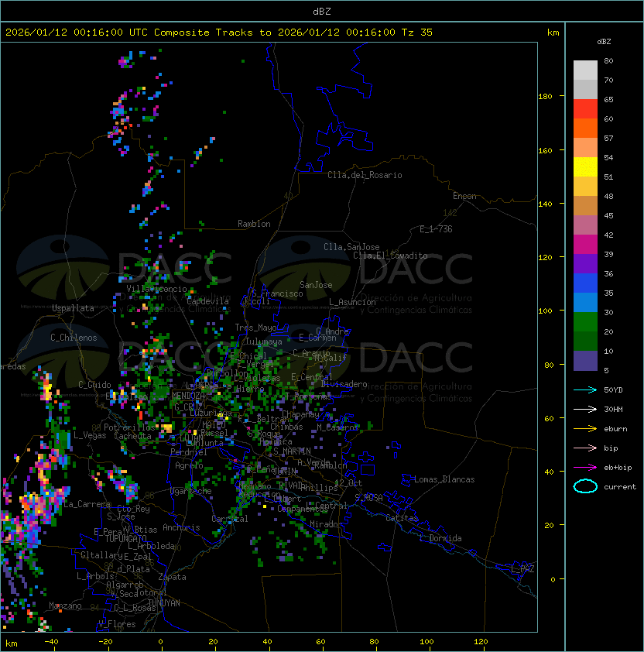The width and height of the screenshot is (644, 652).
Task: Click the 'Encon' map label
Action: pyautogui.click(x=464, y=196)
